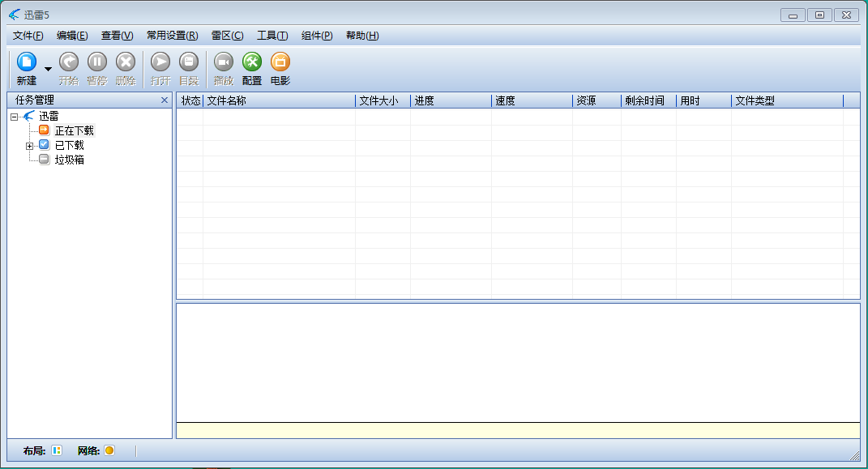Click the 新建 (New task) toolbar icon
This screenshot has height=469, width=868.
pos(27,62)
